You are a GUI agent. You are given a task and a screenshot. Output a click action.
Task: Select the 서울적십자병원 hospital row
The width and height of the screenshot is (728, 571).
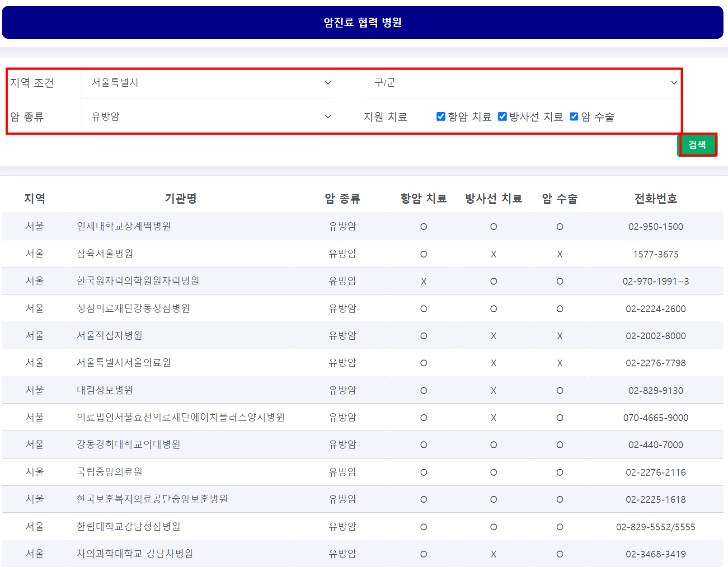[111, 336]
